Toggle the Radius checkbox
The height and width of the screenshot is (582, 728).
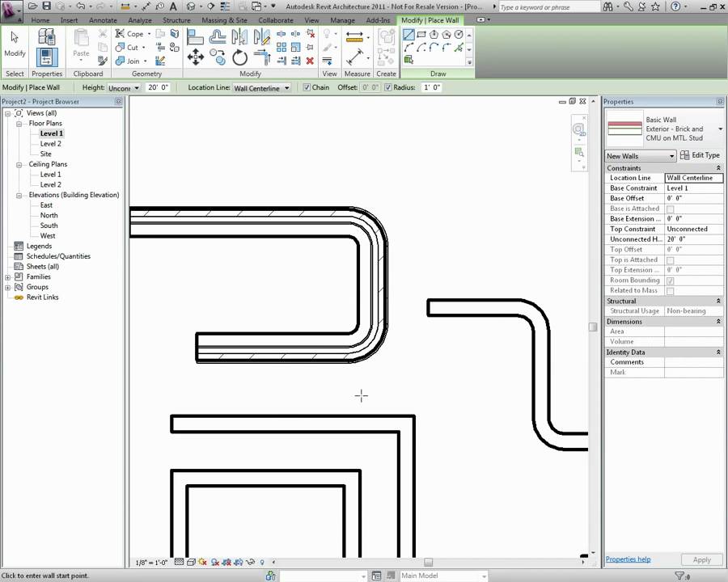[388, 87]
